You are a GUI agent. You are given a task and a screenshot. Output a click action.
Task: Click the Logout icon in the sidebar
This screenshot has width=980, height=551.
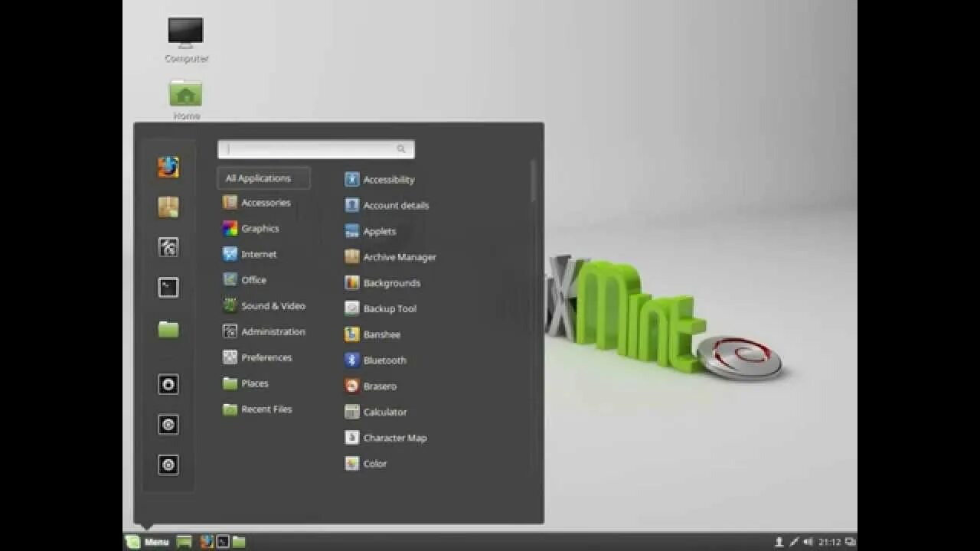(168, 425)
